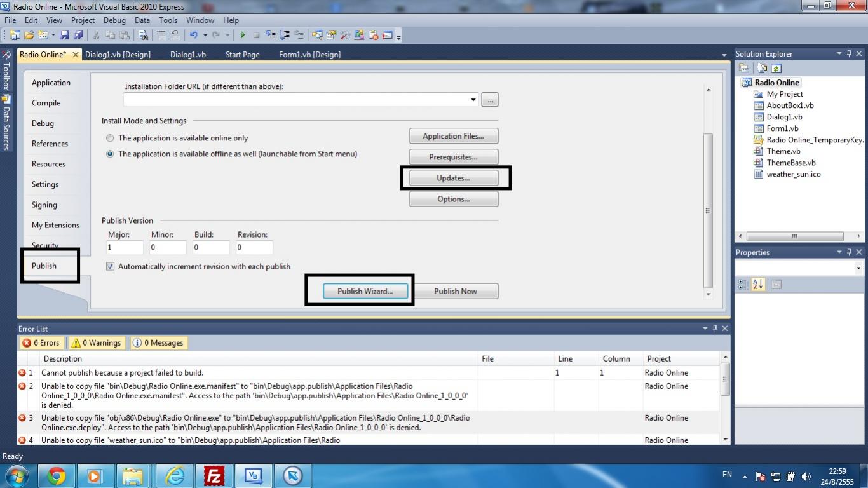Click the Updates... button

pos(453,178)
